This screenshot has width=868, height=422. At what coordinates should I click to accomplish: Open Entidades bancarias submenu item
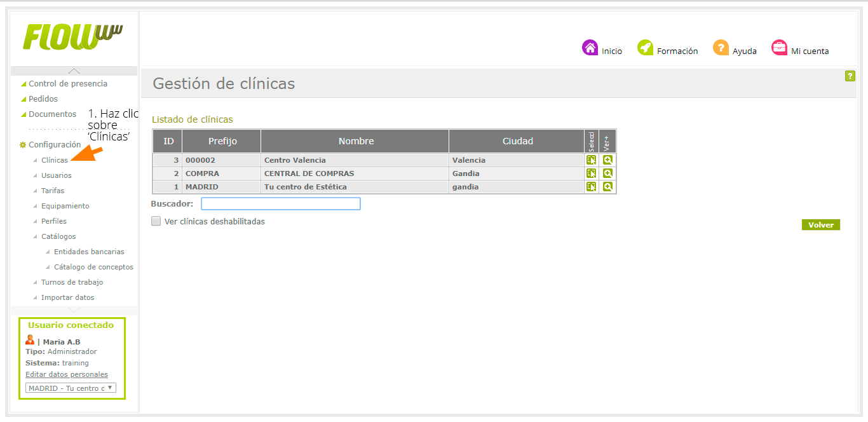(x=89, y=252)
